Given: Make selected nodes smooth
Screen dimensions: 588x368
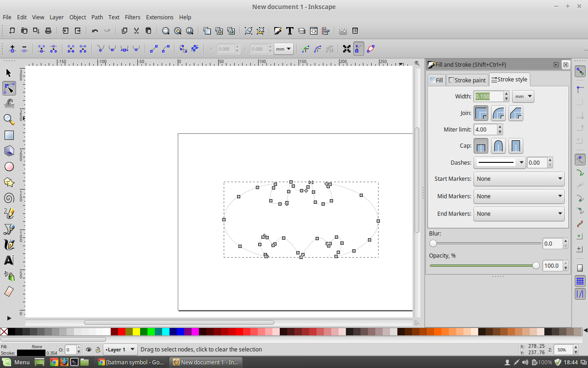Looking at the screenshot, I should tap(112, 49).
